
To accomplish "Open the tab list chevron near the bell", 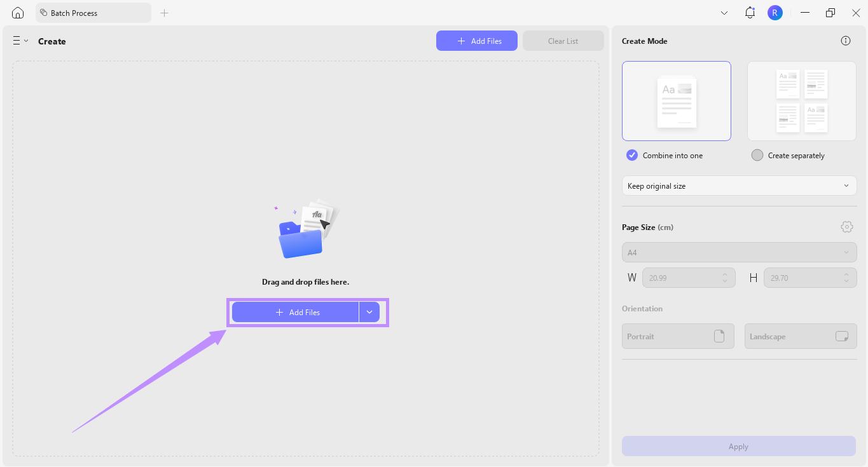I will click(724, 12).
